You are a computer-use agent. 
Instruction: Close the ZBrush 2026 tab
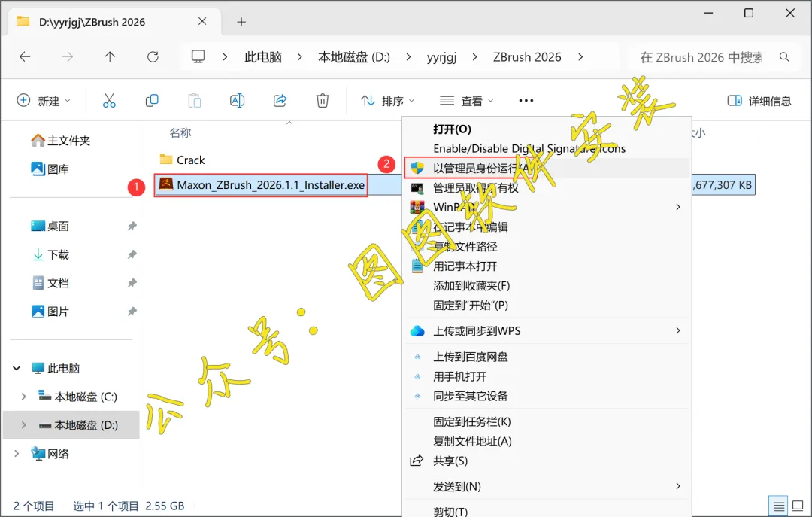tap(202, 21)
